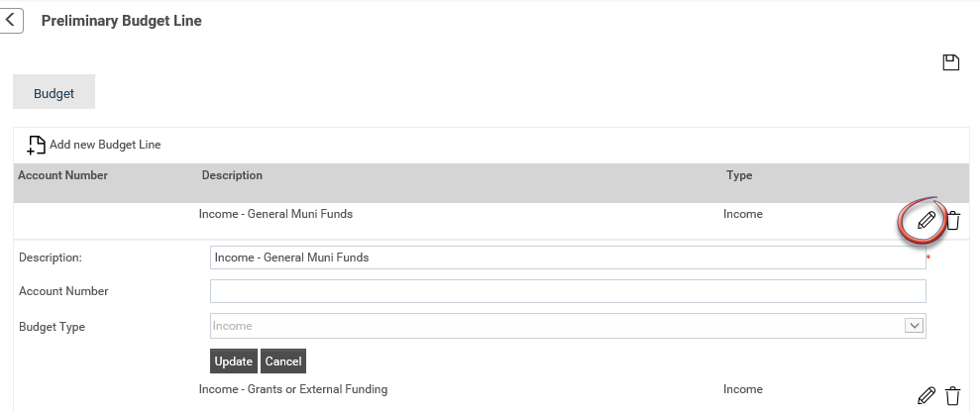Viewport: 980px width, 413px height.
Task: Go back using the left chevron arrow
Action: coord(10,20)
